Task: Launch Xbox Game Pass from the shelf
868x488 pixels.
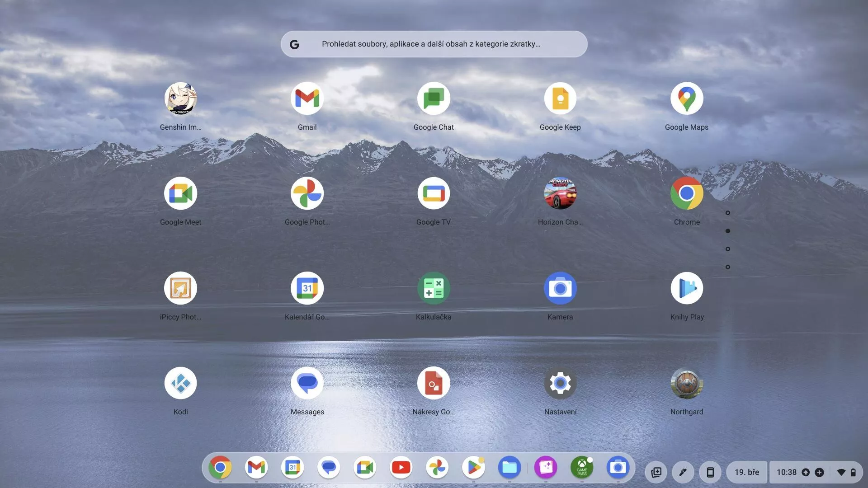Action: (x=582, y=467)
